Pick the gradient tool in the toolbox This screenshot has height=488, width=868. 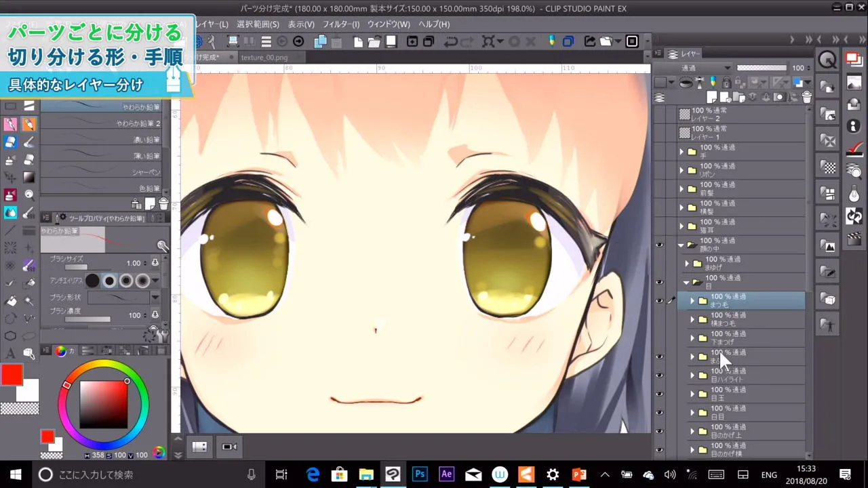point(29,178)
